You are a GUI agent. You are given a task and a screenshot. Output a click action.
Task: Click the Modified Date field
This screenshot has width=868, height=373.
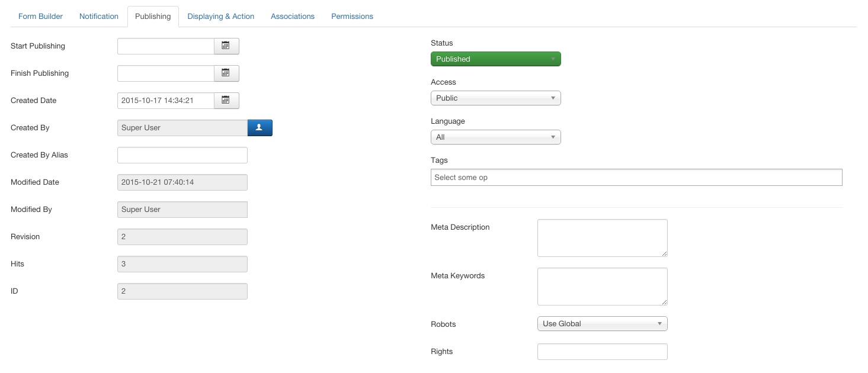tap(182, 182)
